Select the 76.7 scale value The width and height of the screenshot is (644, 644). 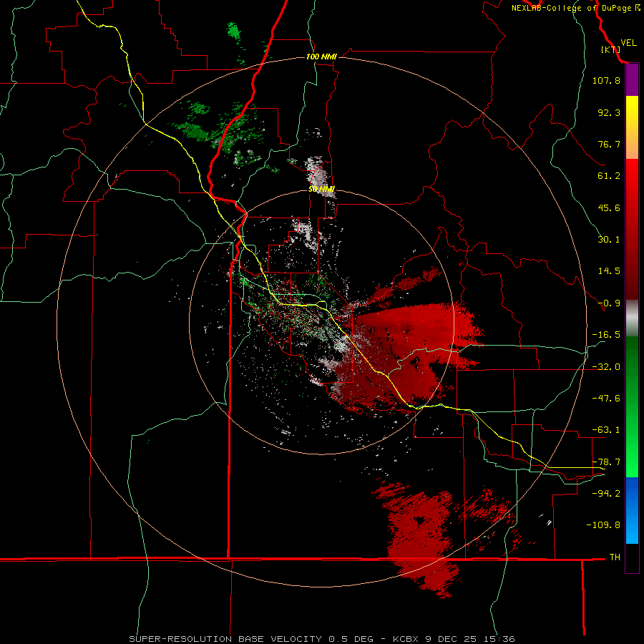pyautogui.click(x=609, y=144)
